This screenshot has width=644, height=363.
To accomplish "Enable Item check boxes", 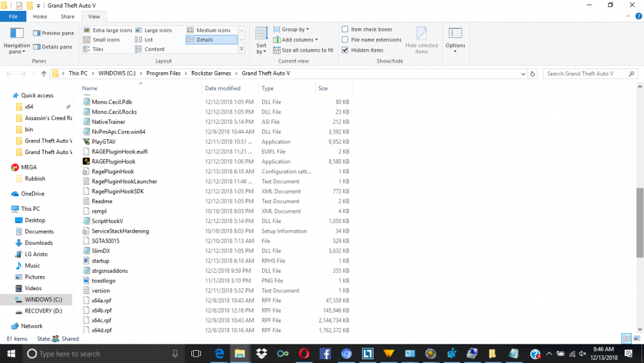I will 345,29.
